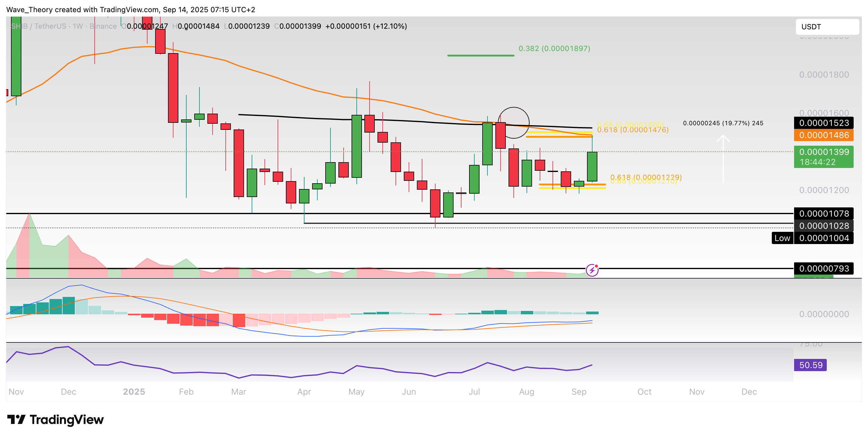Click the current green weekly candle body
The image size is (868, 438).
(592, 166)
